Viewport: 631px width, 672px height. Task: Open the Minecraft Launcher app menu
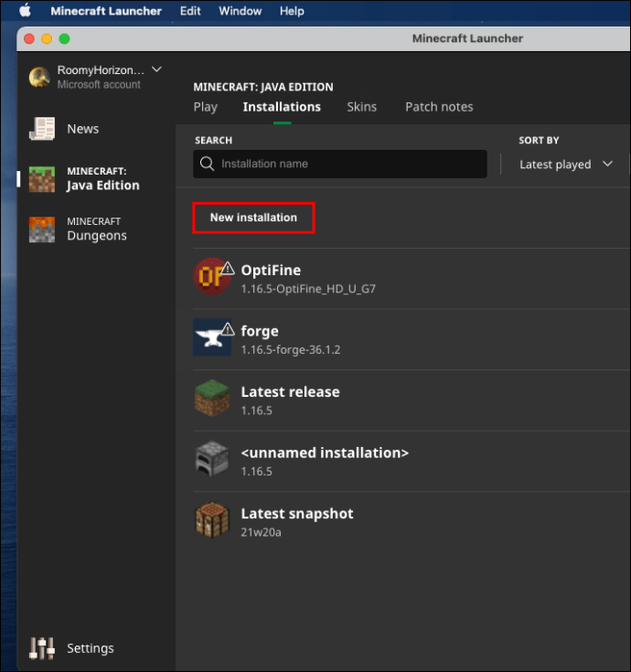coord(106,11)
